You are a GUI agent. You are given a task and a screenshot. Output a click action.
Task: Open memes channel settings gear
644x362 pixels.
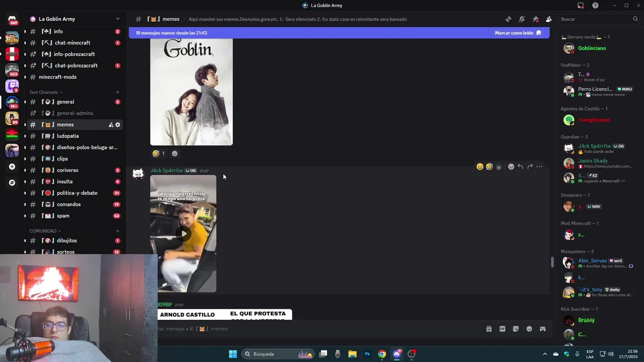tap(118, 125)
